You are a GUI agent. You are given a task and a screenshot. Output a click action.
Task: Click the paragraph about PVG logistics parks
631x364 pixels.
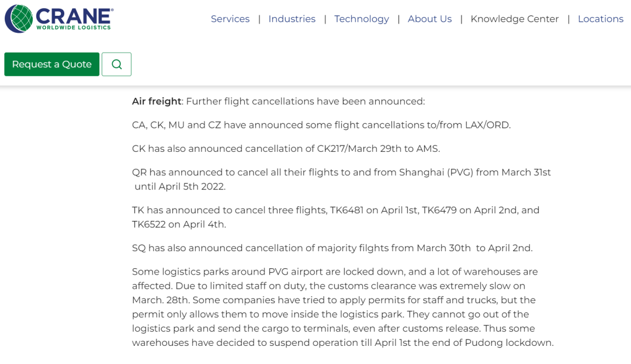[342, 307]
